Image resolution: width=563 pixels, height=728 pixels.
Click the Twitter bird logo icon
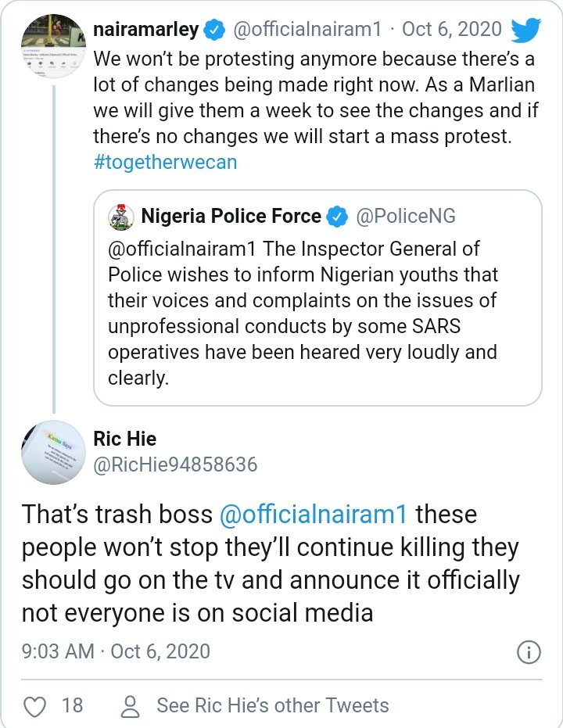[525, 30]
